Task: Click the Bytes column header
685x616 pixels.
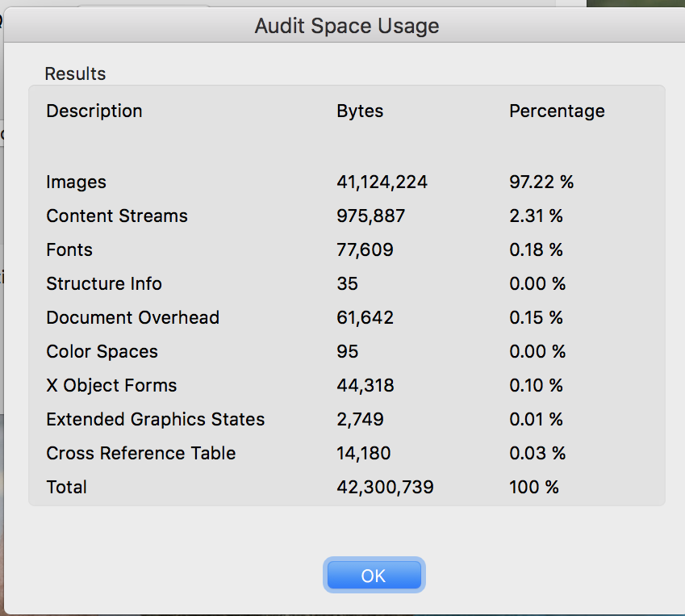Action: coord(360,111)
